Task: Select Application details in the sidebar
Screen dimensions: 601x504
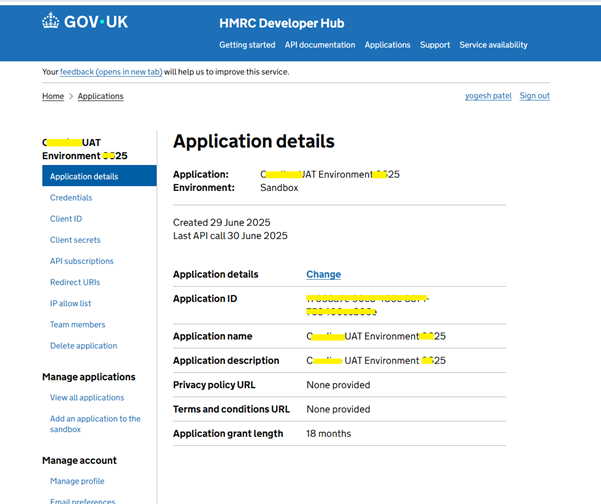Action: [99, 176]
